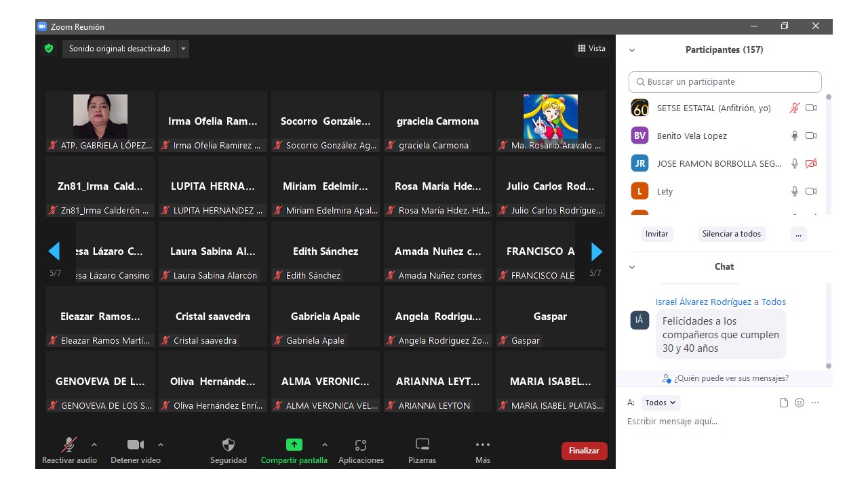Viewport: 868px width, 488px height.
Task: Expand share options arrow beside Compartir pantalla
Action: [325, 445]
